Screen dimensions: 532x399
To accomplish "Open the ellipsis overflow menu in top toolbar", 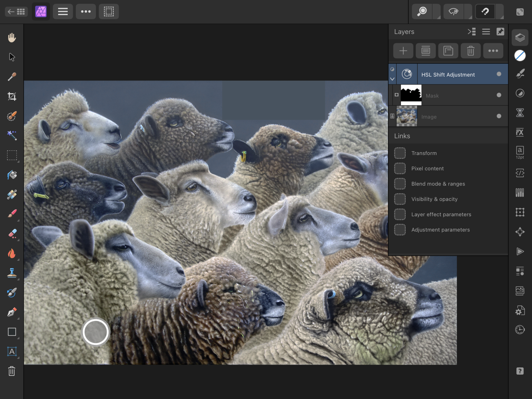I will coord(86,11).
